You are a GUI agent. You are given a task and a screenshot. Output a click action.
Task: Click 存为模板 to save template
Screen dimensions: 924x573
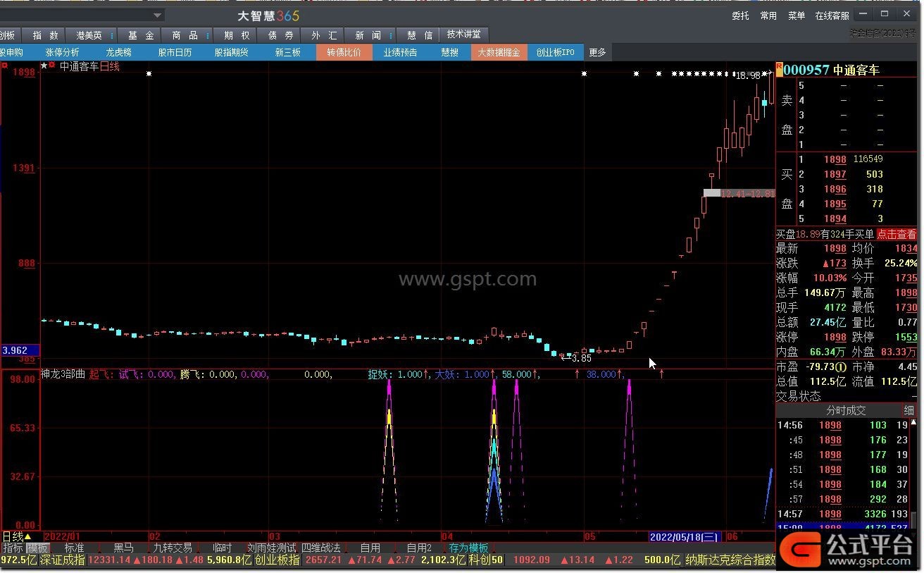[469, 548]
